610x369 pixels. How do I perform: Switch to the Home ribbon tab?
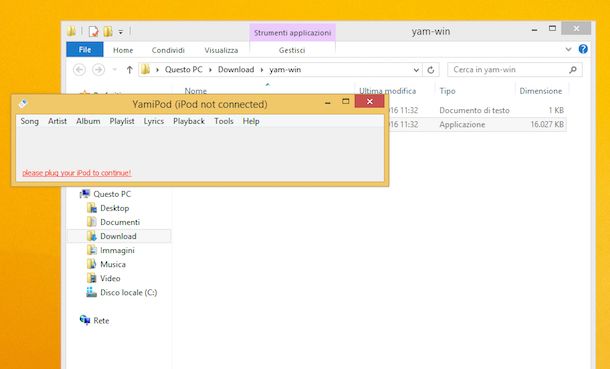coord(123,50)
